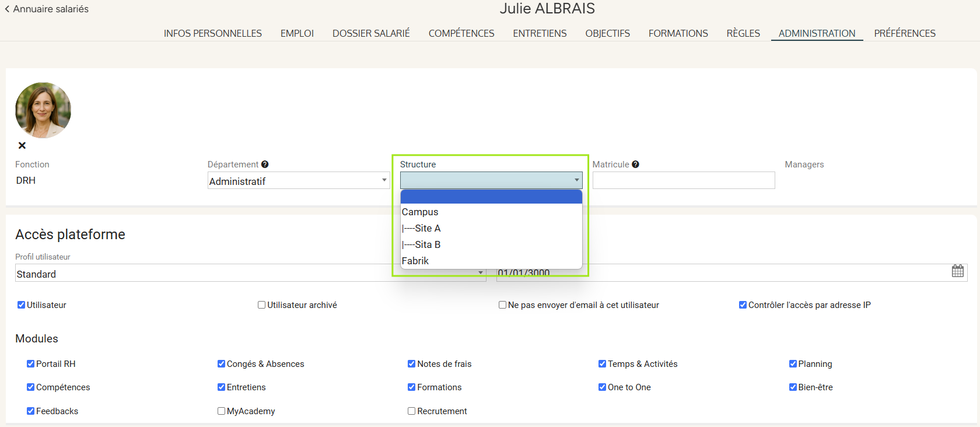This screenshot has width=980, height=427.
Task: Open the Département dropdown
Action: click(298, 181)
